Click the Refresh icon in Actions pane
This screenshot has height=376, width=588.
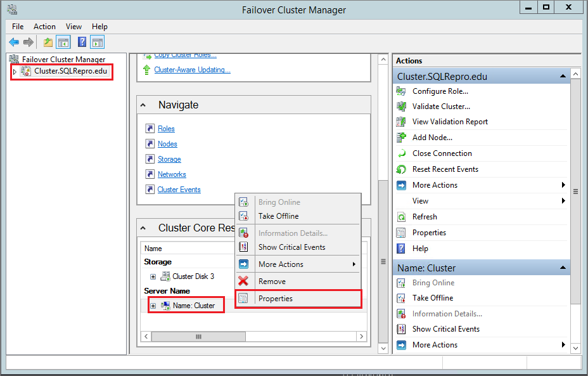tap(401, 217)
